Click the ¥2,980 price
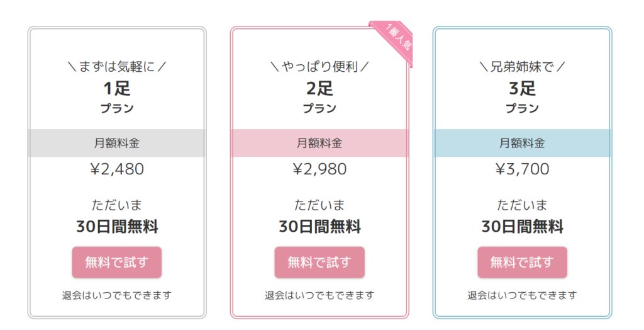The height and width of the screenshot is (330, 644). (x=319, y=169)
